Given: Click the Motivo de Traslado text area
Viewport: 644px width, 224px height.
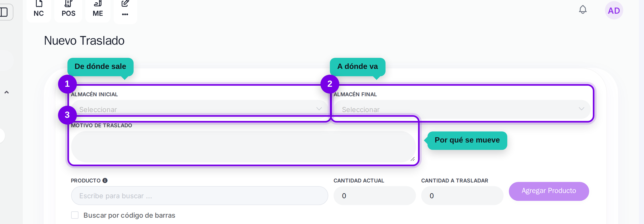Looking at the screenshot, I should click(243, 147).
